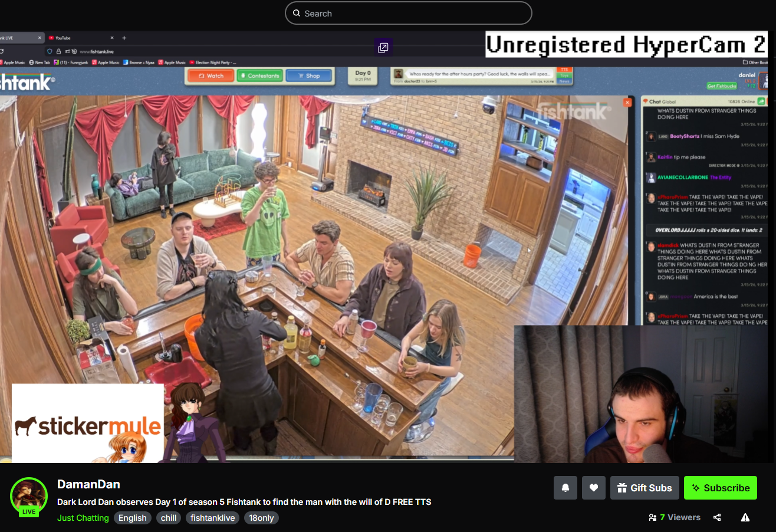Open the share icon beside viewers
The image size is (776, 532).
click(x=717, y=517)
